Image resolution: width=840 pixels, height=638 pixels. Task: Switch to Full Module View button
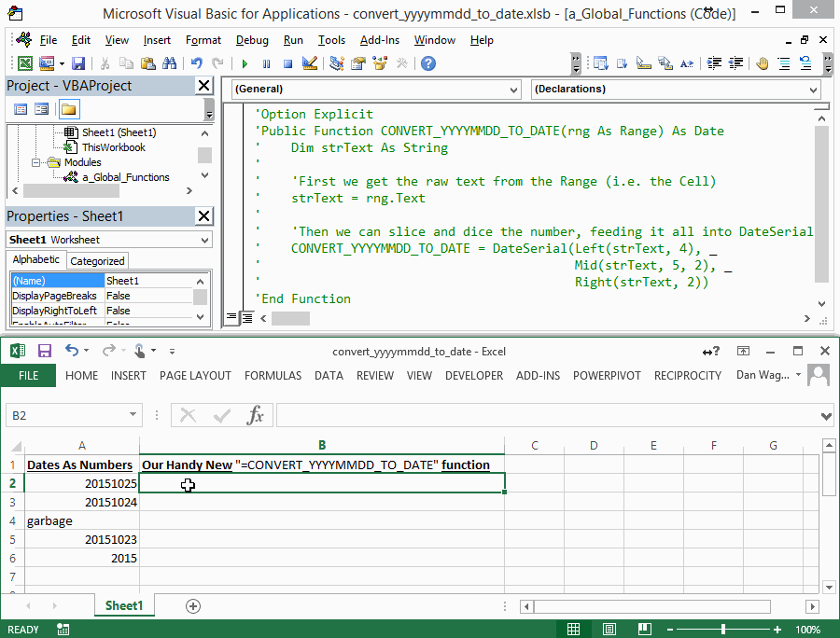click(247, 318)
